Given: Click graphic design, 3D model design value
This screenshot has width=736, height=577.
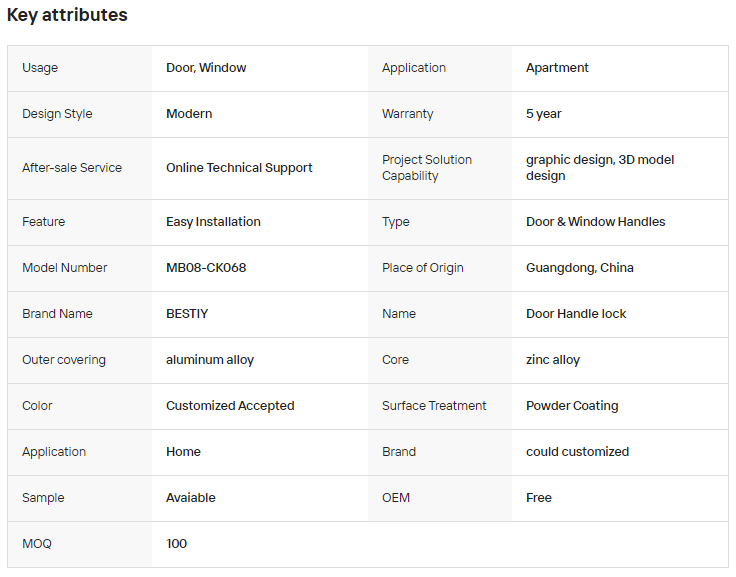Looking at the screenshot, I should [600, 168].
